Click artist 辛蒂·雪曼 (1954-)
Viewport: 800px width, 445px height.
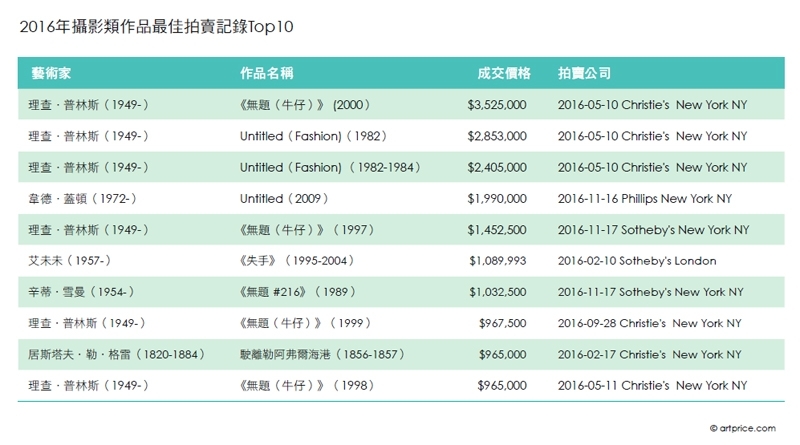pyautogui.click(x=82, y=292)
